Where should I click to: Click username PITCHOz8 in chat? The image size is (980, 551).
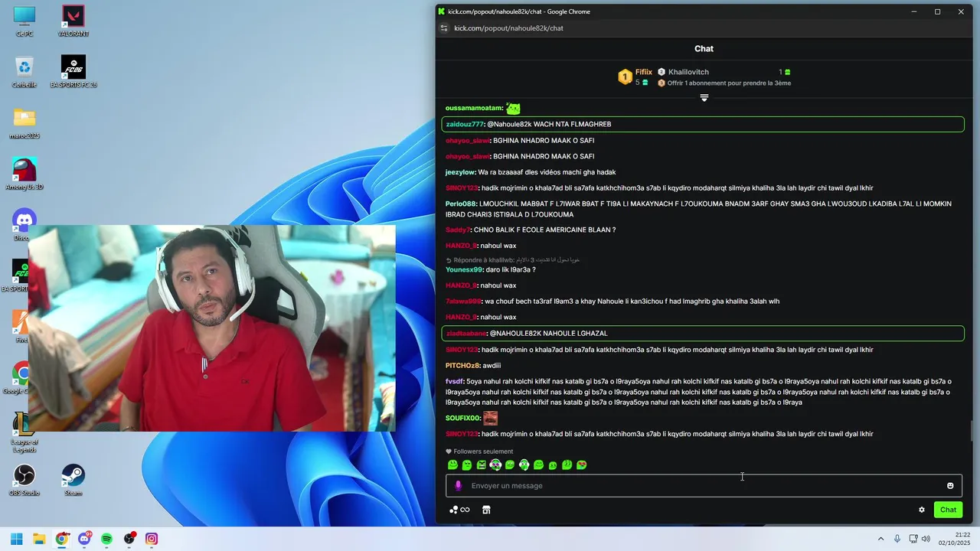[x=462, y=366]
